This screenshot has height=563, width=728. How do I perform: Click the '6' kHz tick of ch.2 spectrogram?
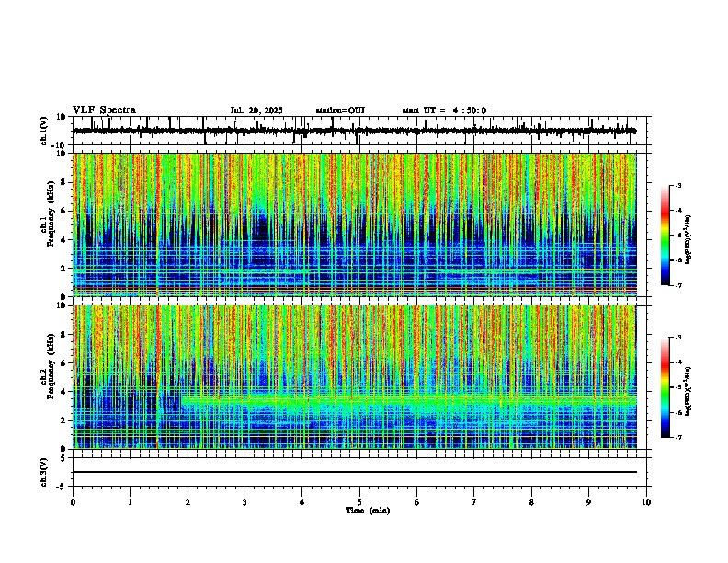64,363
